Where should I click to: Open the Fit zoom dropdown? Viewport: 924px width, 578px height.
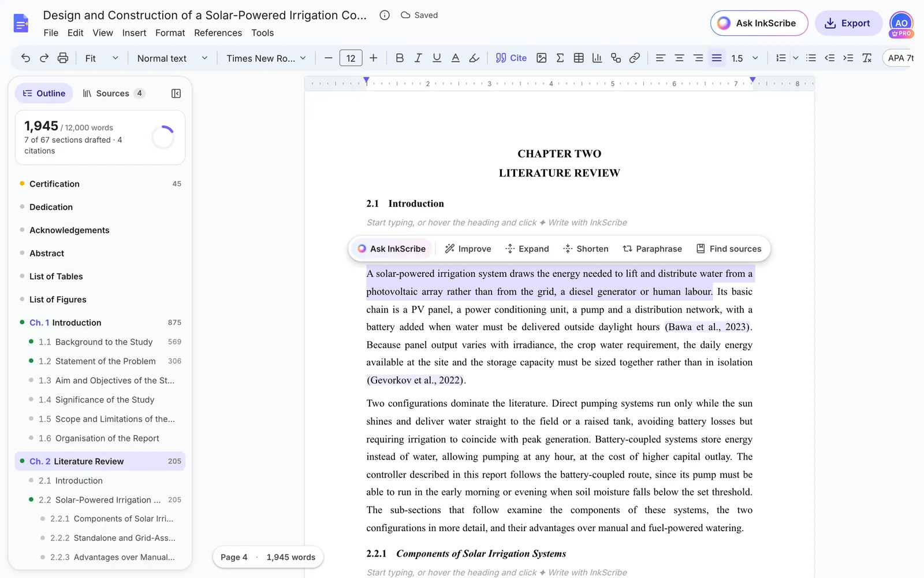[x=102, y=58]
